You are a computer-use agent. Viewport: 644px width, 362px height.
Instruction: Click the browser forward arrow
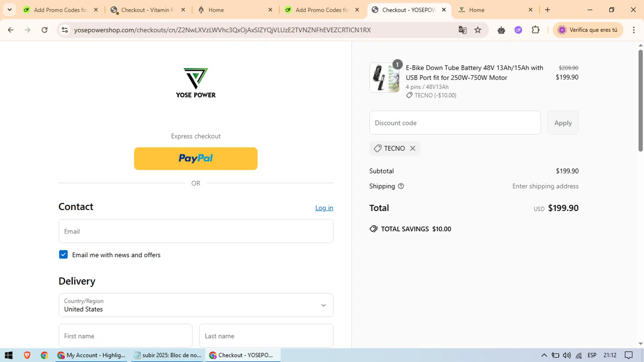[27, 30]
